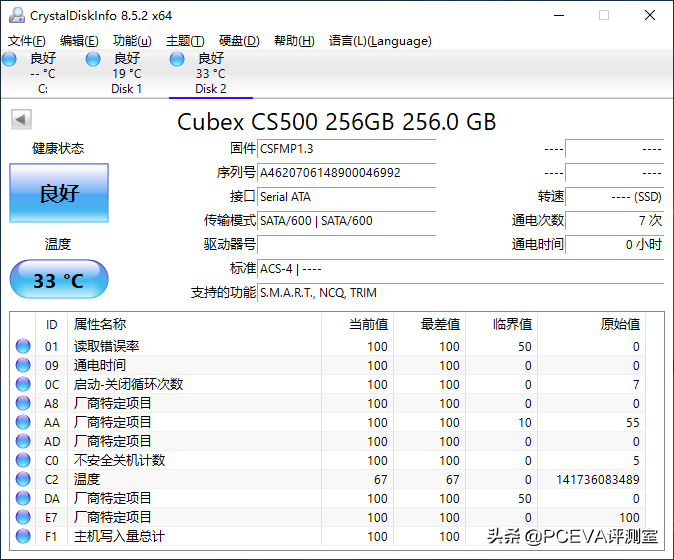Open the 语言(L)(Language) menu

pos(380,41)
